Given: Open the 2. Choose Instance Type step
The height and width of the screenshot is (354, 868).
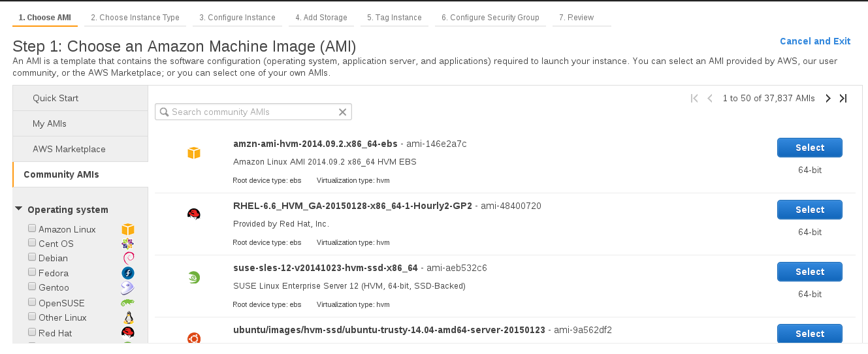Looking at the screenshot, I should tap(135, 18).
